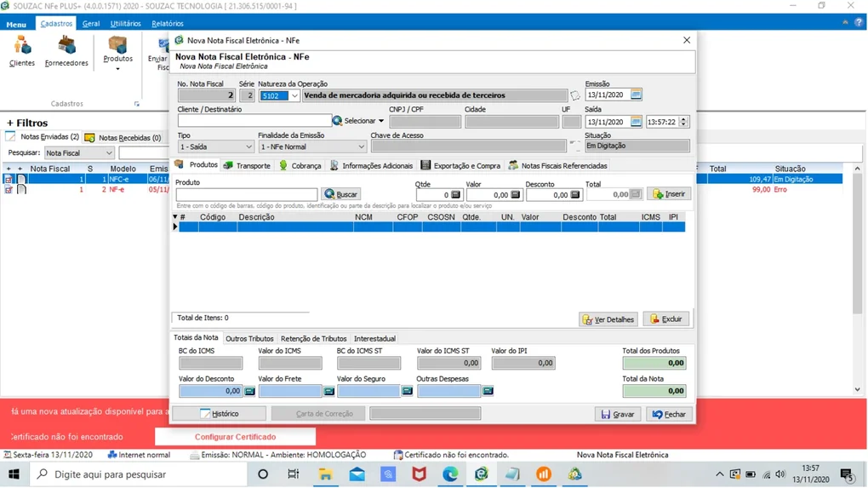Click the Cliente / Destinatário input field
This screenshot has height=488, width=868.
[254, 121]
